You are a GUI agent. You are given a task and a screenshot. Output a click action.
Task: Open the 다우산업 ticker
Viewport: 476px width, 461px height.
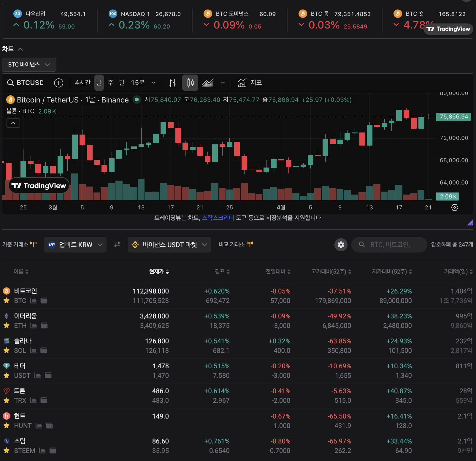[x=50, y=20]
